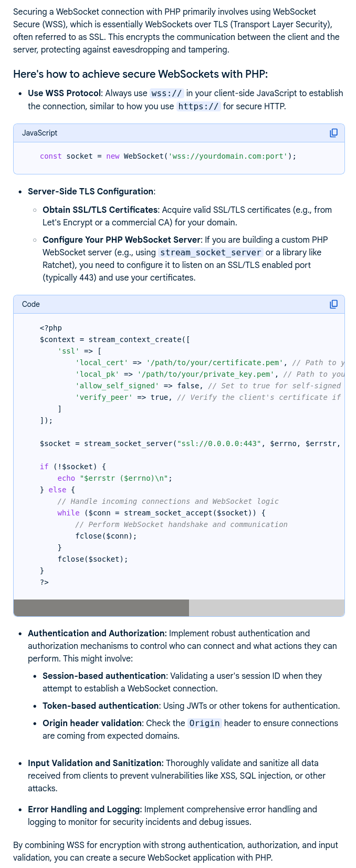Click the bold 'Token-based authentication' text
The width and height of the screenshot is (356, 868).
(100, 706)
